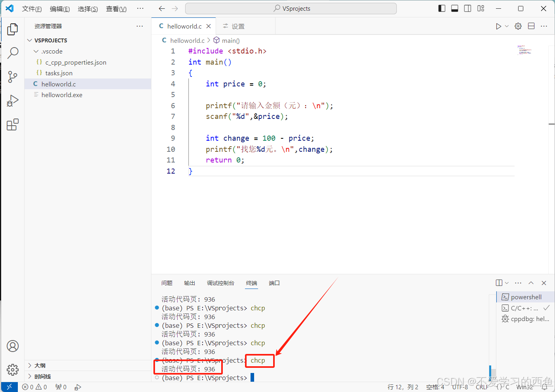Split the editor window

[531, 26]
